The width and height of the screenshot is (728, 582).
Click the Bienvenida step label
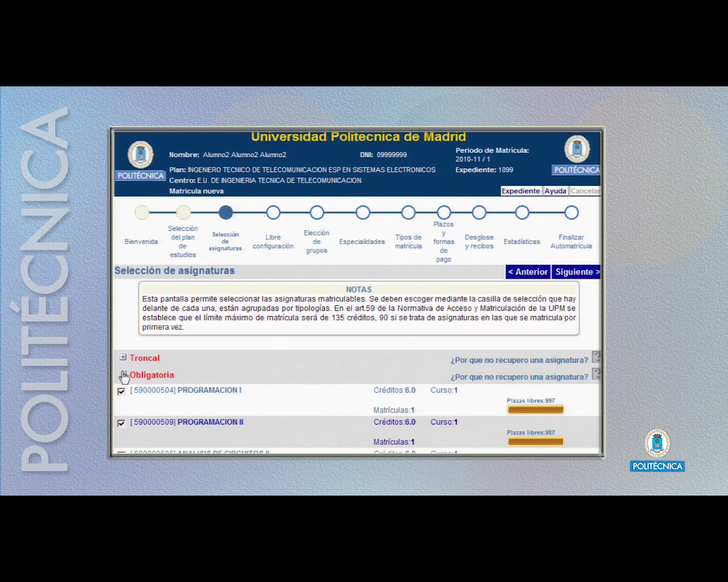pyautogui.click(x=141, y=242)
